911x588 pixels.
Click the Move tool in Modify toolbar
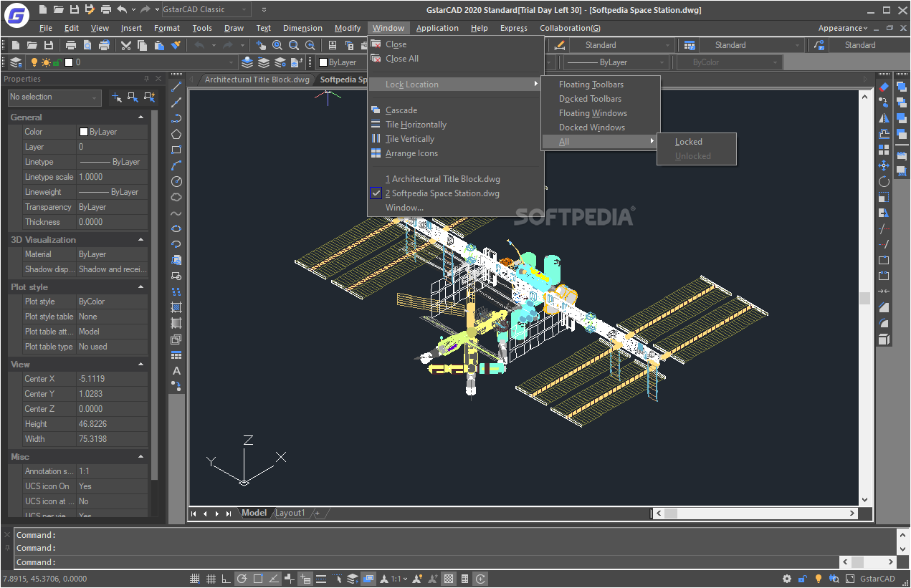884,165
